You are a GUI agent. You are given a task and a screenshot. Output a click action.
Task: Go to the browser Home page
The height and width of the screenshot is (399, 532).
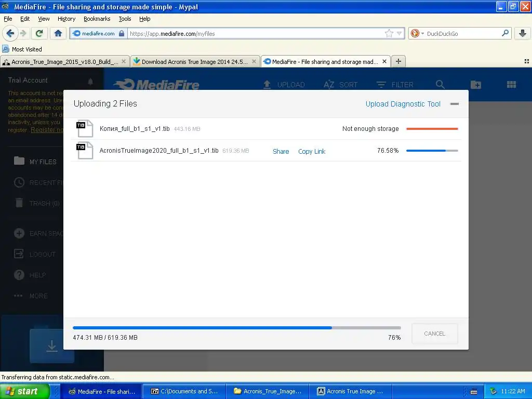[x=58, y=33]
